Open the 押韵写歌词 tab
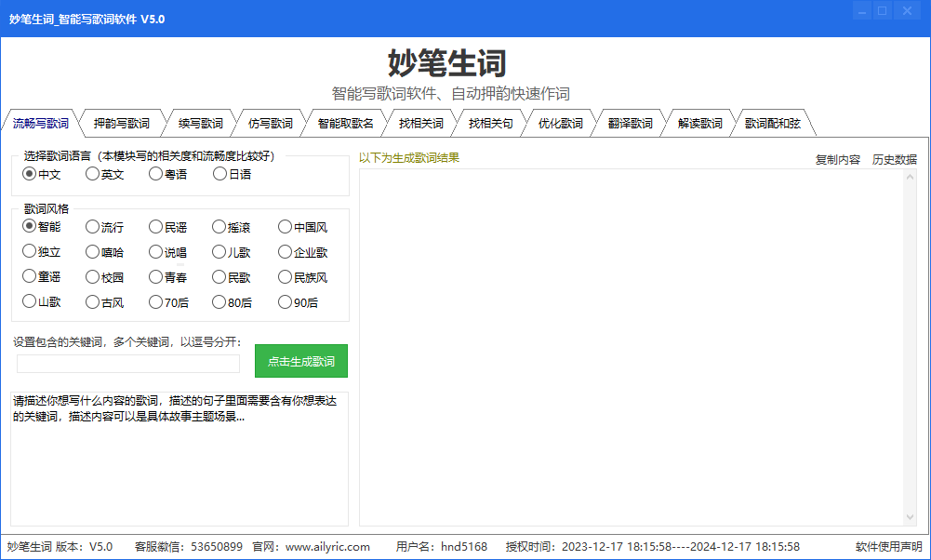931x560 pixels. pos(122,124)
